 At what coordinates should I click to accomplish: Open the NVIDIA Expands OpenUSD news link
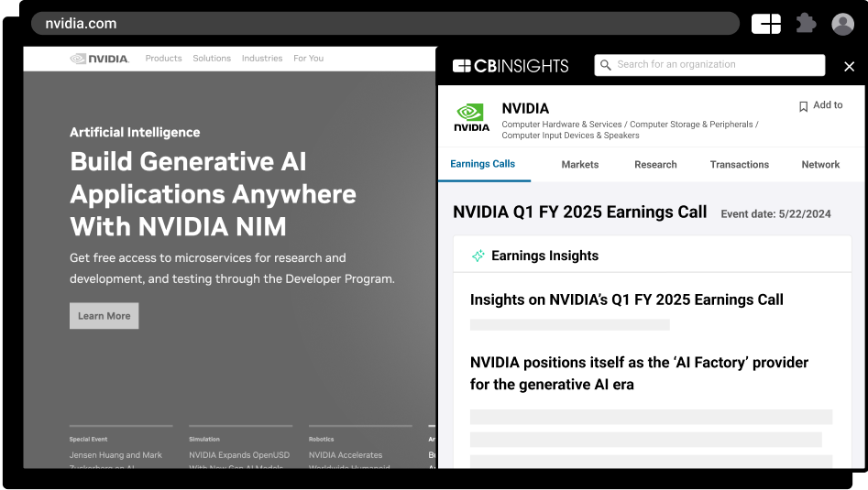click(x=239, y=455)
